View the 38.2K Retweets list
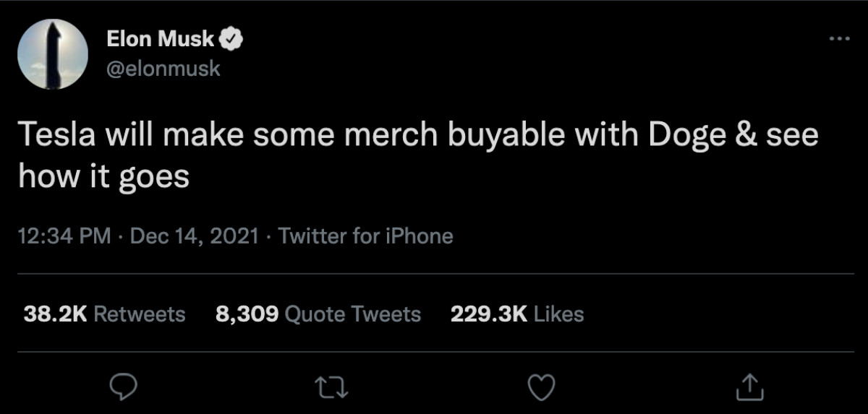Image resolution: width=868 pixels, height=414 pixels. (x=104, y=314)
